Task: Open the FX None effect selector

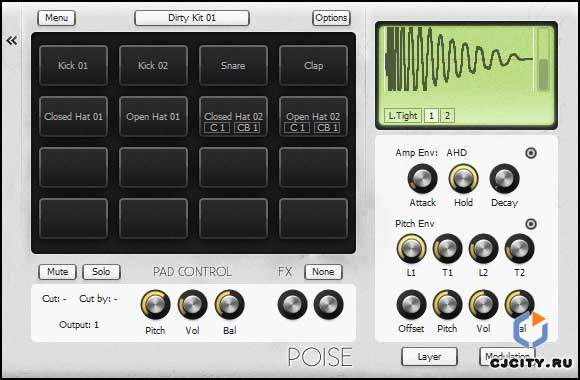Action: (x=323, y=272)
